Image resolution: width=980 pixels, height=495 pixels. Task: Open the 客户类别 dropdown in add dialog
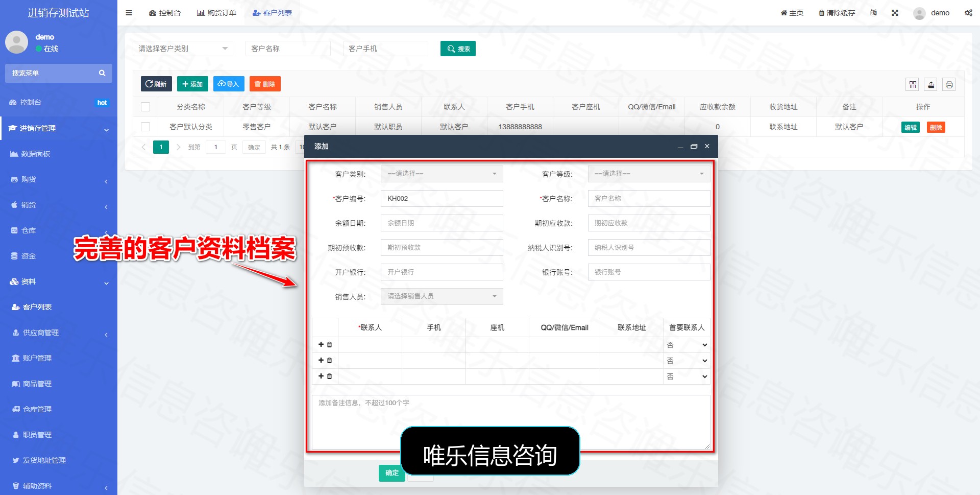point(442,174)
